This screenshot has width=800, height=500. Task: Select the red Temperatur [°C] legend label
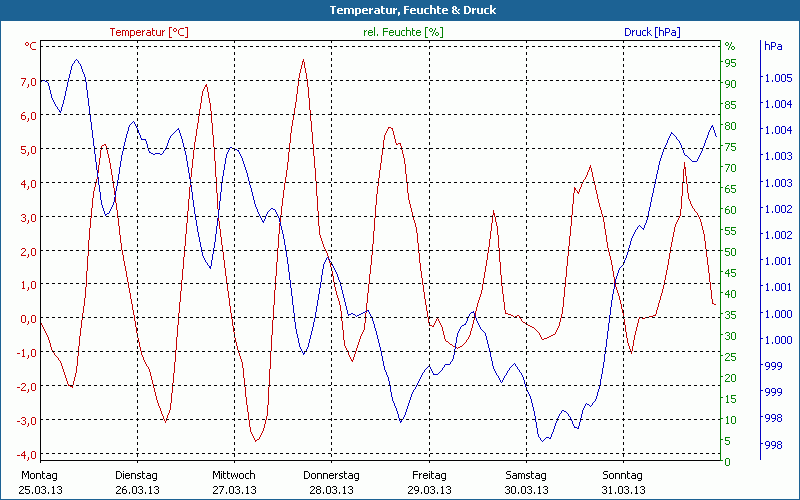pyautogui.click(x=149, y=32)
